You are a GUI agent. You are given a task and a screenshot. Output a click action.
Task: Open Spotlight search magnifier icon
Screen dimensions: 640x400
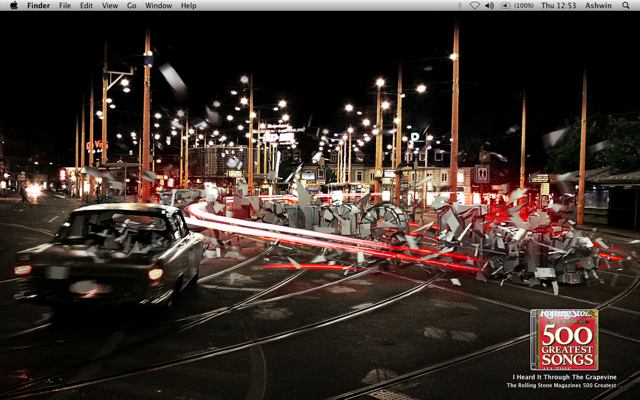pyautogui.click(x=626, y=5)
